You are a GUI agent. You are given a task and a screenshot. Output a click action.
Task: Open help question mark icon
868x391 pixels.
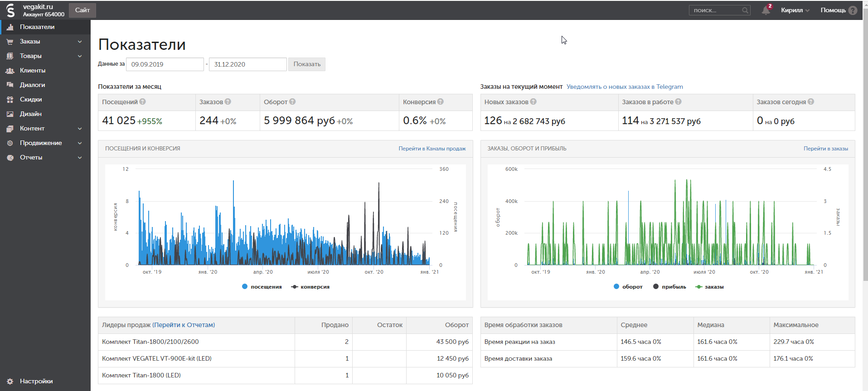(x=853, y=10)
